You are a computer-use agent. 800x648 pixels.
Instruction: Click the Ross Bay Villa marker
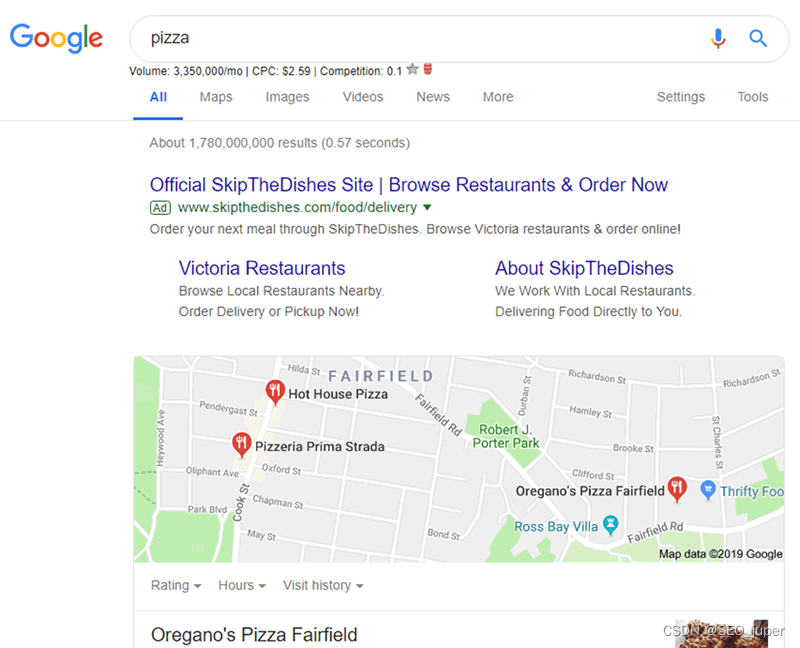coord(611,525)
